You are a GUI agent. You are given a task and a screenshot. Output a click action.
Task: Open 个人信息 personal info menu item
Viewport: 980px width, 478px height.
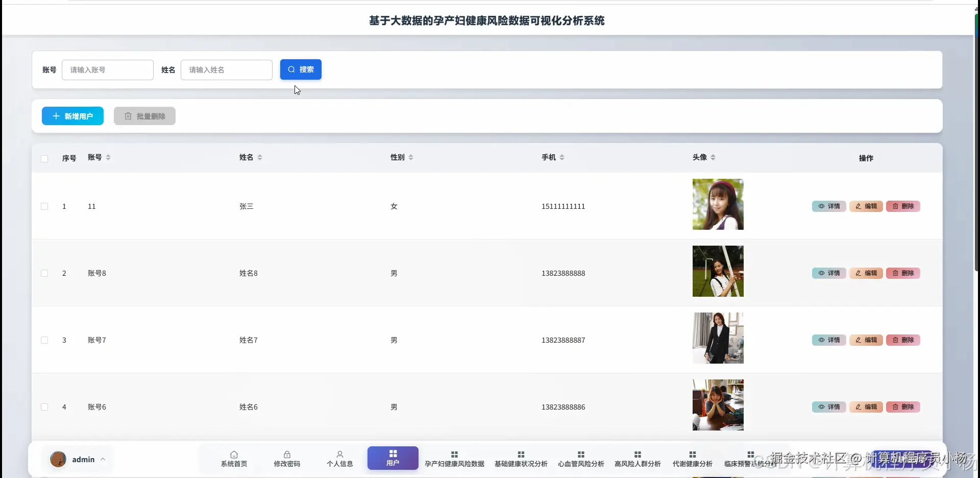click(x=340, y=459)
